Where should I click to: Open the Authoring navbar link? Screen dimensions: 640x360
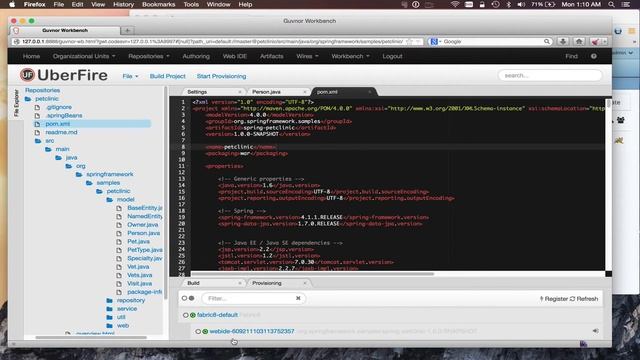tap(196, 56)
